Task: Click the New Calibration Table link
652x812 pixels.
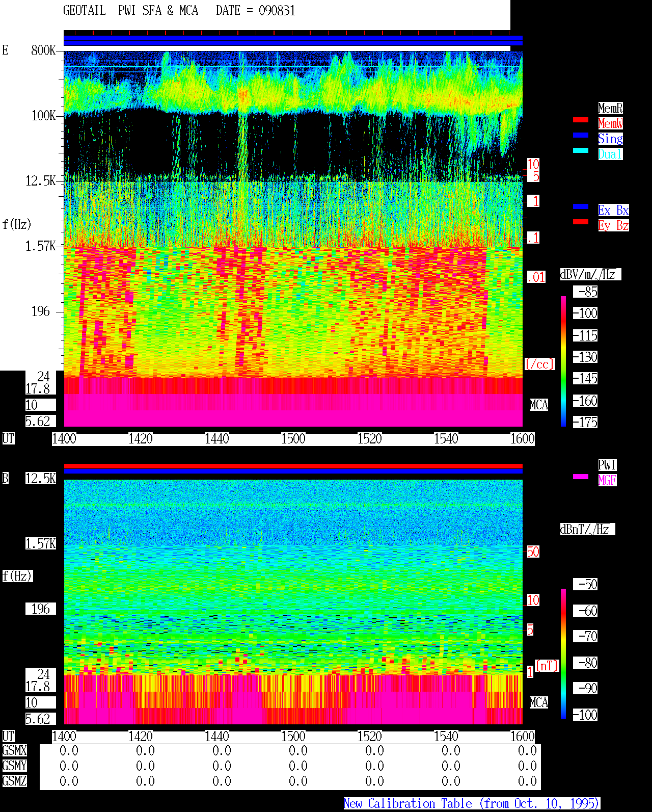Action: click(x=472, y=804)
